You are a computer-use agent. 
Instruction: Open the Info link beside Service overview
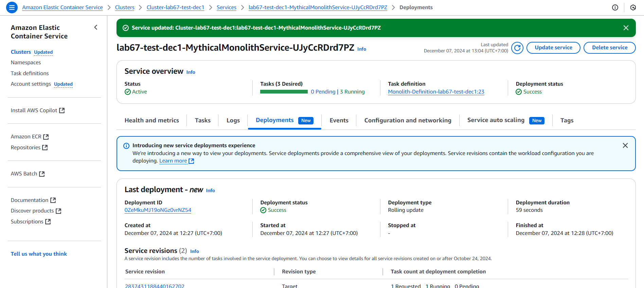191,72
